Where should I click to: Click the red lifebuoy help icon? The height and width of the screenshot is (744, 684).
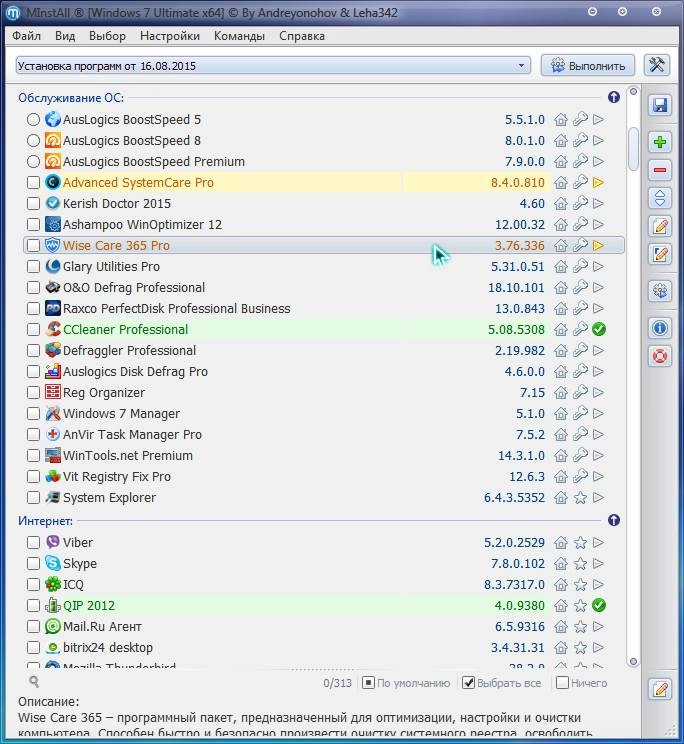pos(660,356)
